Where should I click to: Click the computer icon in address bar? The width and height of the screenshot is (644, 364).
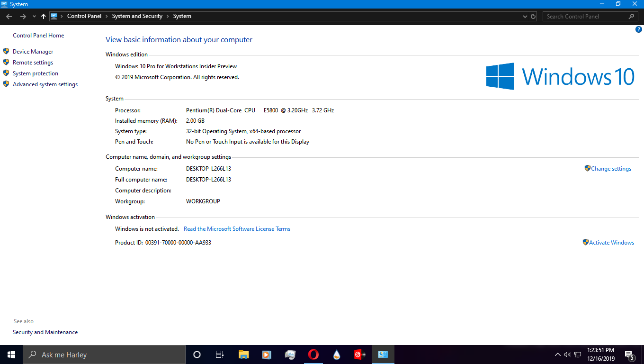click(x=54, y=16)
